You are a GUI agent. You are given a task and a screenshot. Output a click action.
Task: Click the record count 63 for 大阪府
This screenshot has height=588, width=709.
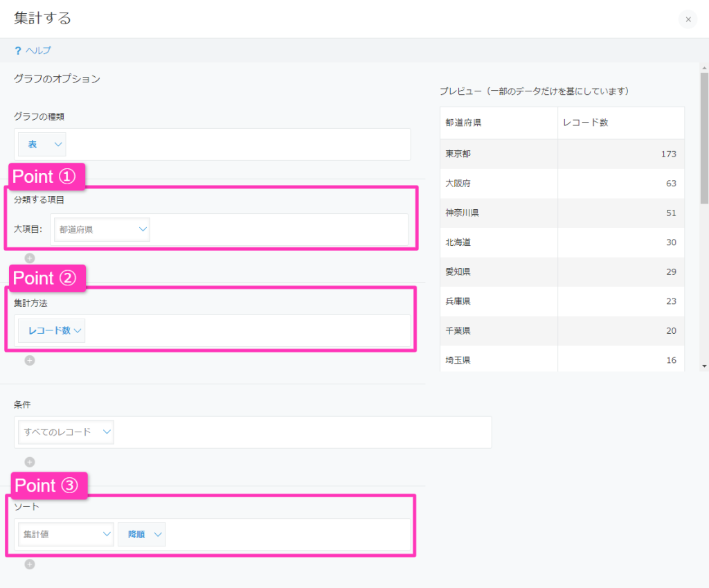coord(671,184)
